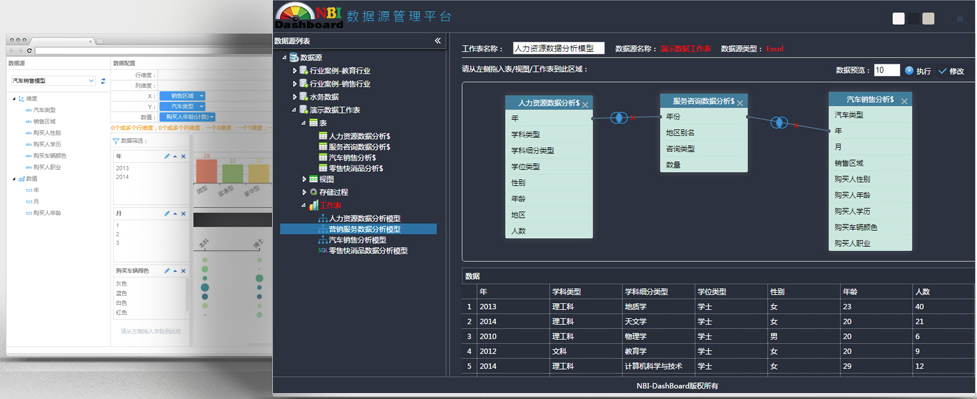Close the 人力资源数据分析$ table card
The height and width of the screenshot is (399, 977).
tap(585, 105)
